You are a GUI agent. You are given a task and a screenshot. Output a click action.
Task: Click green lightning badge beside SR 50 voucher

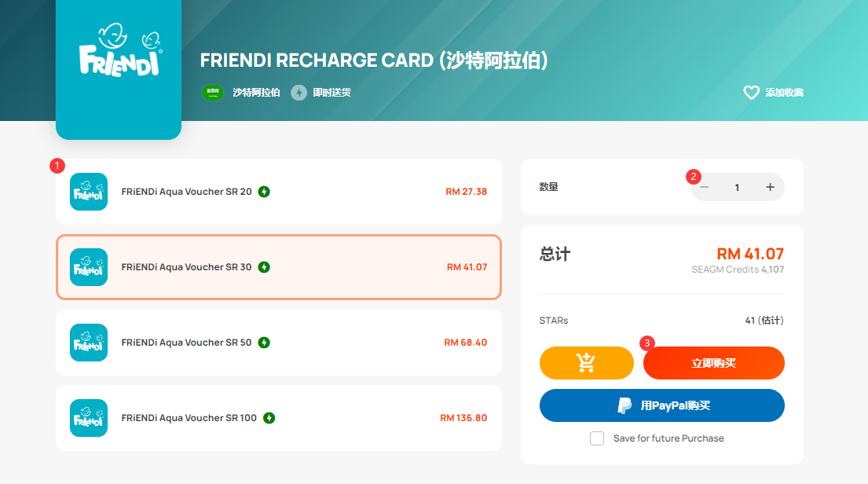(264, 343)
